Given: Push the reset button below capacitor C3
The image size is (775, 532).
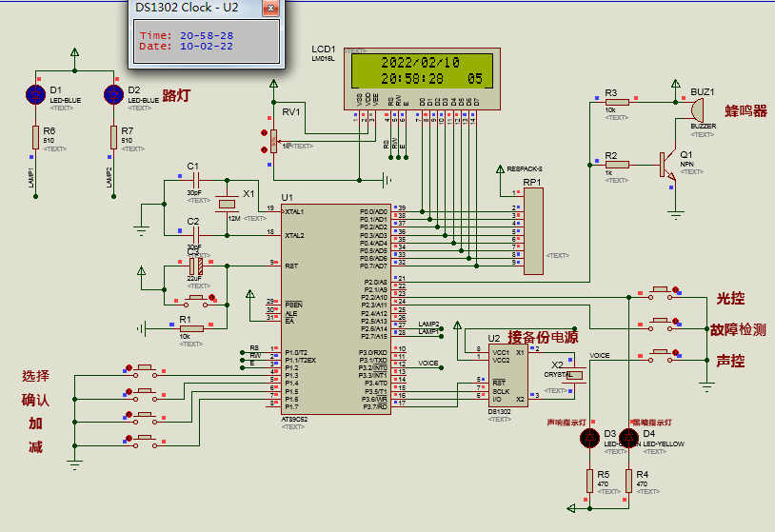Looking at the screenshot, I should point(196,301).
